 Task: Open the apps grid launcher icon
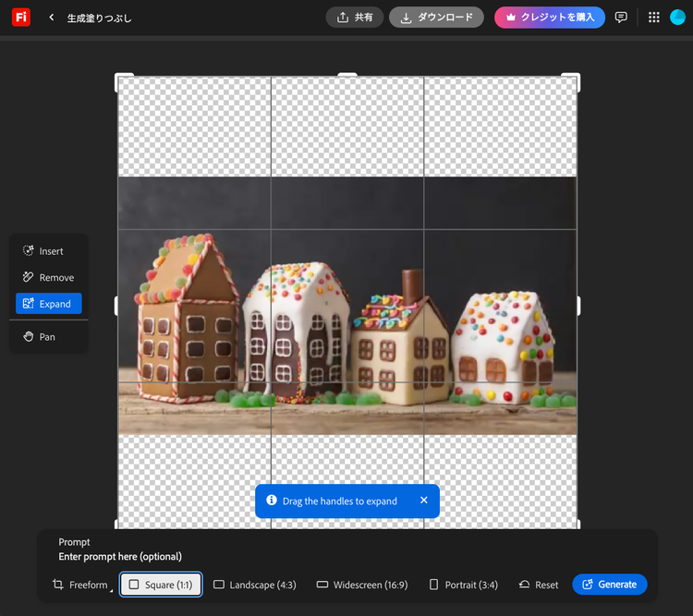point(654,18)
